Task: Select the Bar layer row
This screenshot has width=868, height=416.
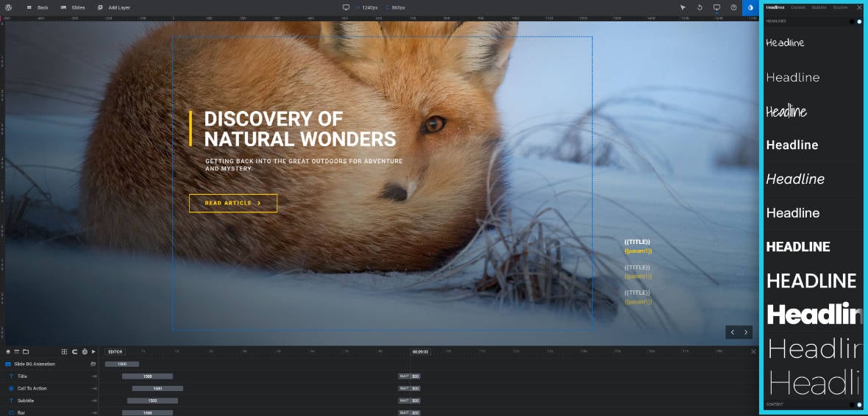Action: point(50,412)
